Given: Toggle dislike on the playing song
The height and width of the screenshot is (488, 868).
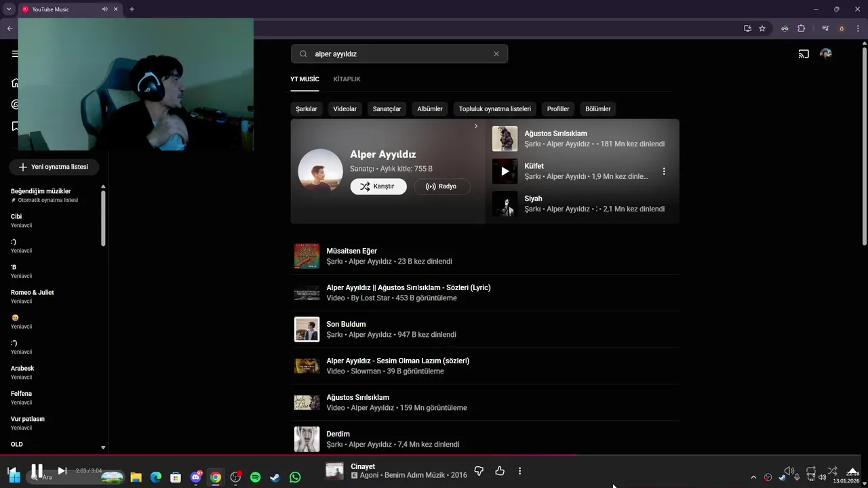Looking at the screenshot, I should click(479, 470).
